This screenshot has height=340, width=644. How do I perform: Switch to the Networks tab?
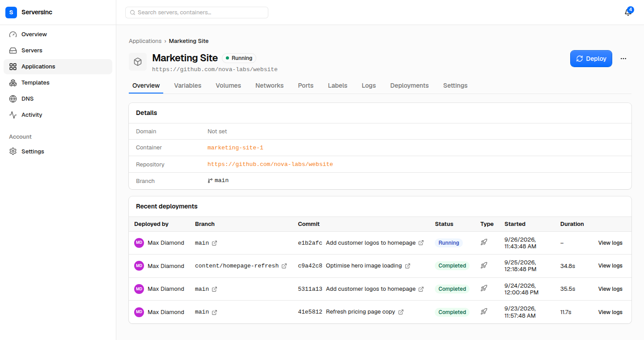(x=269, y=85)
